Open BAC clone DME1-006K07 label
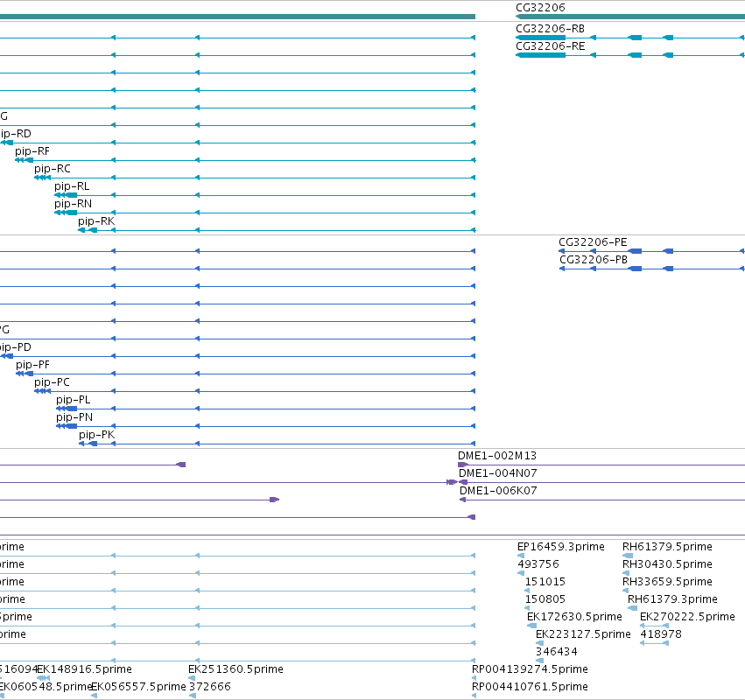The height and width of the screenshot is (700, 745). click(x=498, y=491)
